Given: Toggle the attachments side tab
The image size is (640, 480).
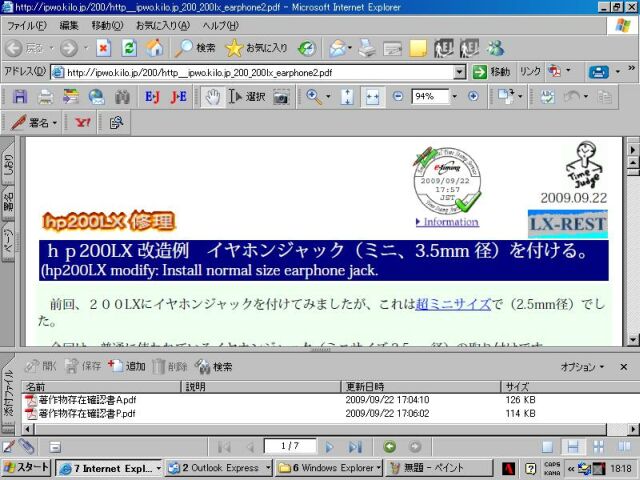Looking at the screenshot, I should [x=8, y=380].
